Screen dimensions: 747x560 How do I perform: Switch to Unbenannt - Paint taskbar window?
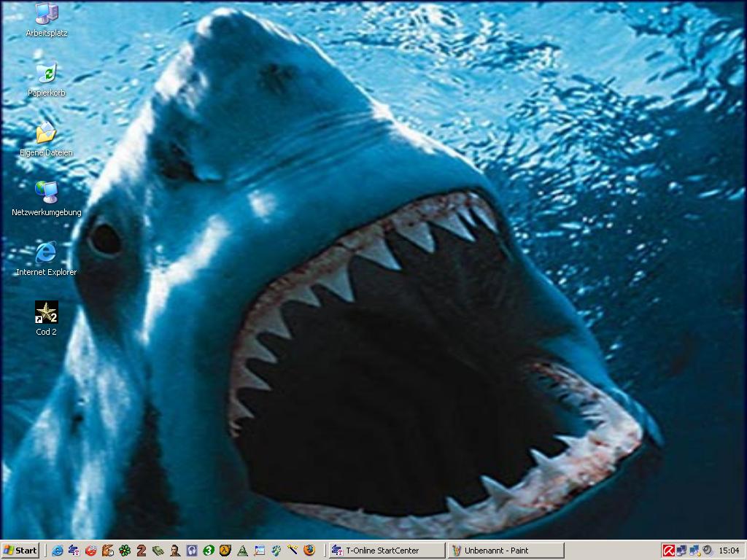(506, 551)
